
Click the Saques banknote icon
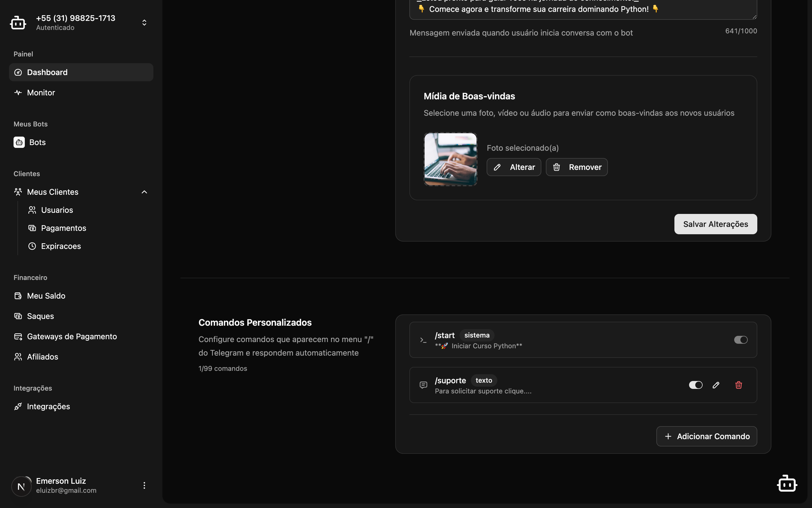pyautogui.click(x=18, y=316)
